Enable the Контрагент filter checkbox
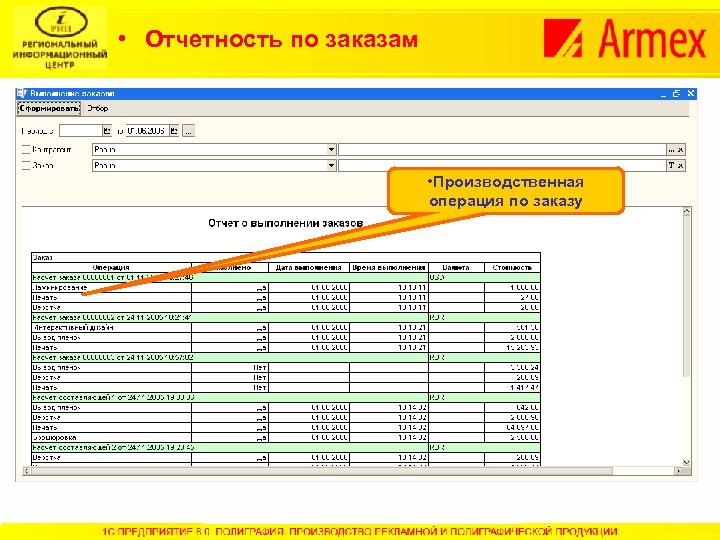 click(26, 149)
